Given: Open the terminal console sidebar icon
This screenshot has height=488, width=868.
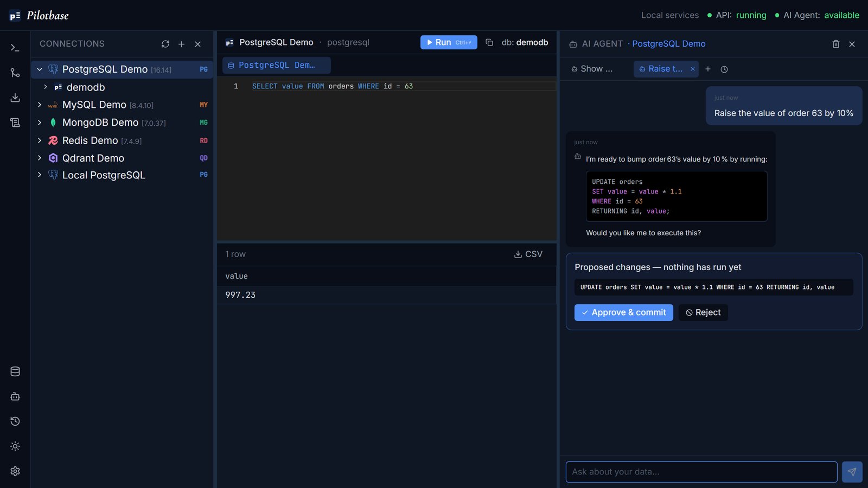Looking at the screenshot, I should (15, 48).
